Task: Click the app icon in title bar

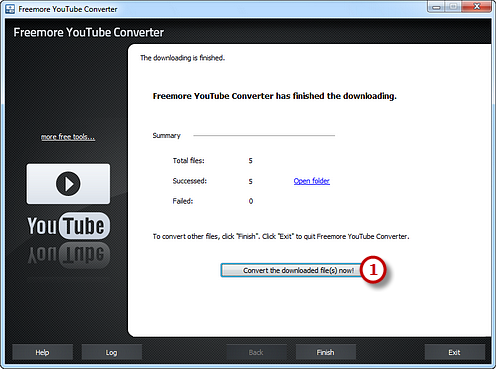Action: click(10, 9)
